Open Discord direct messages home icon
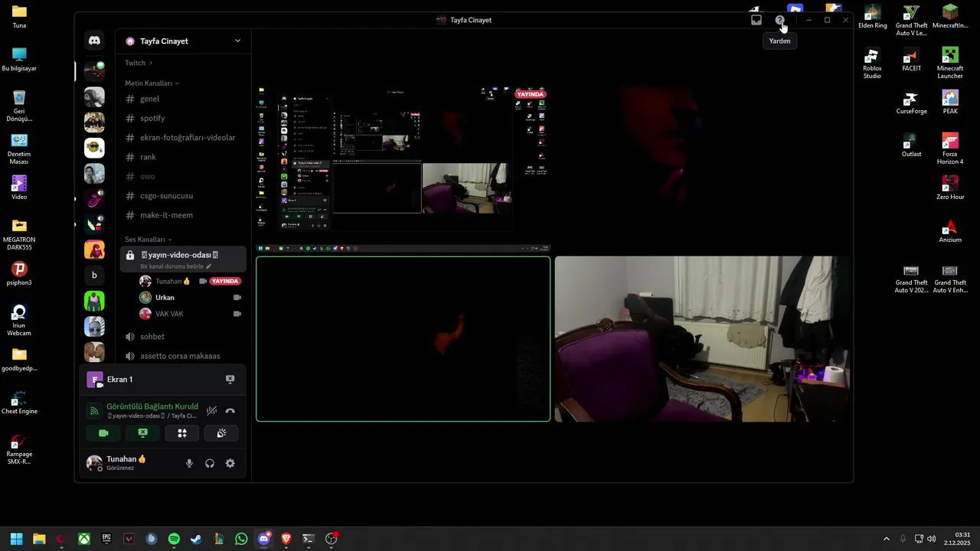This screenshot has height=551, width=980. [x=94, y=41]
